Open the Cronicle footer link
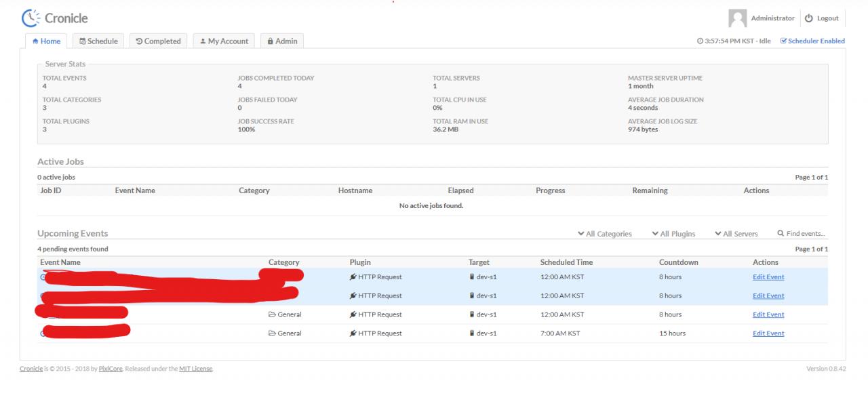Image resolution: width=868 pixels, height=408 pixels. pyautogui.click(x=31, y=369)
